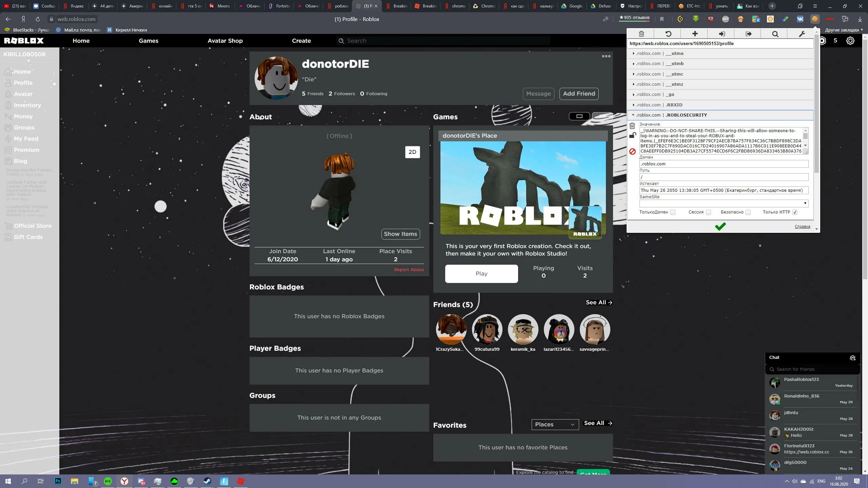Open the wrench settings icon in cookie editor

coord(802,34)
